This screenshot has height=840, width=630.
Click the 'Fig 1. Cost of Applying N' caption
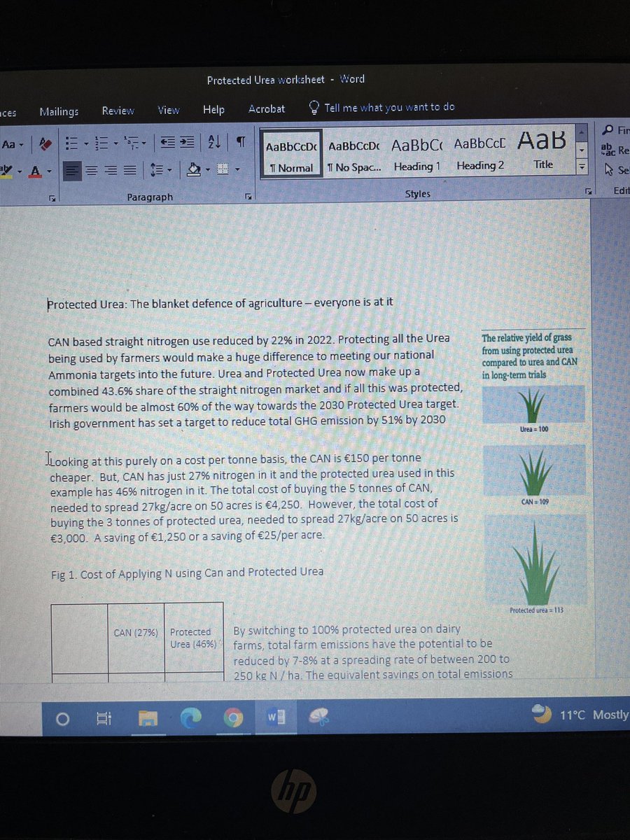[188, 573]
